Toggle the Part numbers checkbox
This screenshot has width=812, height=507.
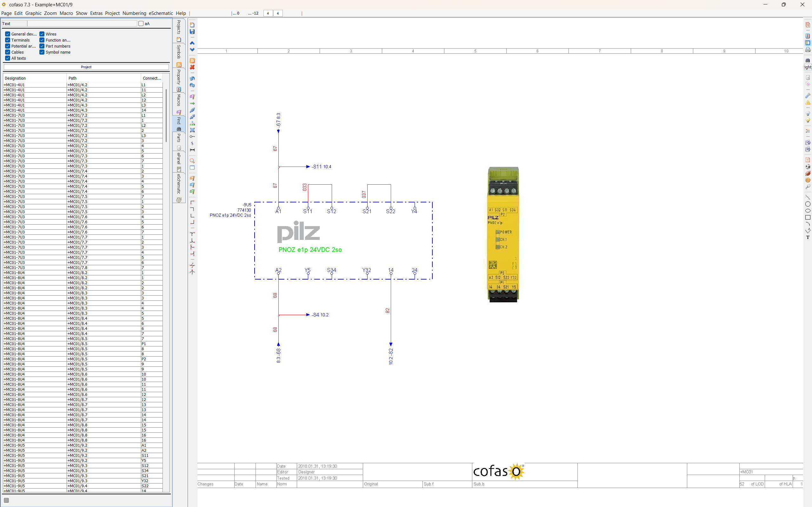click(x=42, y=46)
